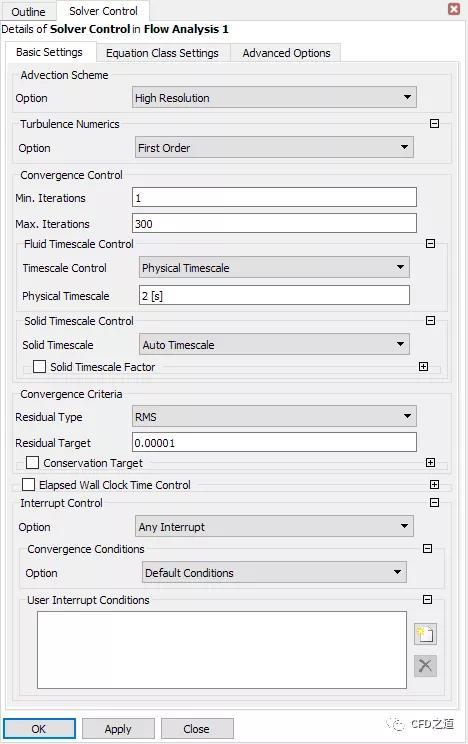468x744 pixels.
Task: Open the Advection Scheme High Resolution dropdown
Action: click(x=274, y=97)
